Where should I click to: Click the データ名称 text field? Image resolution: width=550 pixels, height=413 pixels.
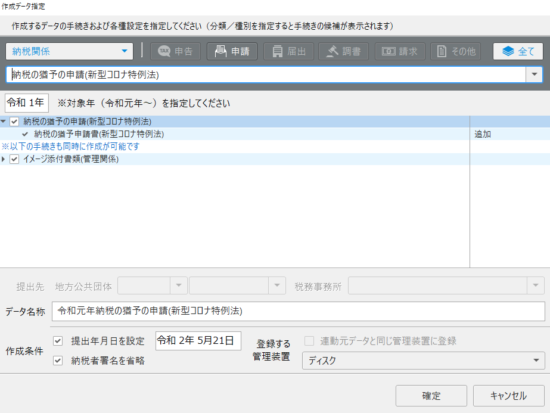pyautogui.click(x=298, y=311)
